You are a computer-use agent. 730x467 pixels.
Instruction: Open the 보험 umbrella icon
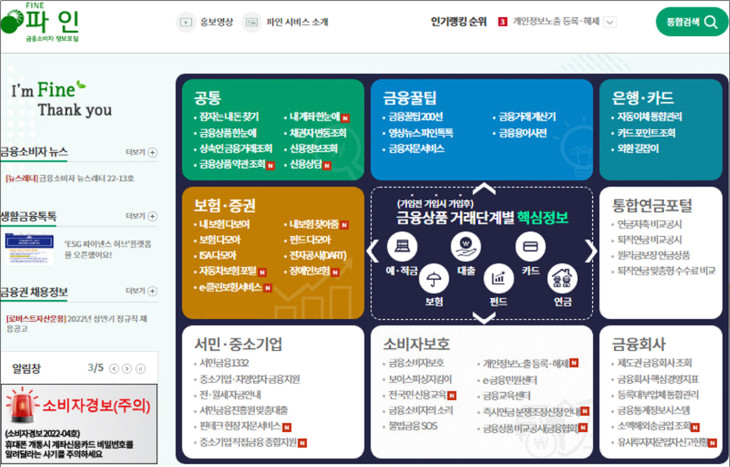tap(434, 279)
